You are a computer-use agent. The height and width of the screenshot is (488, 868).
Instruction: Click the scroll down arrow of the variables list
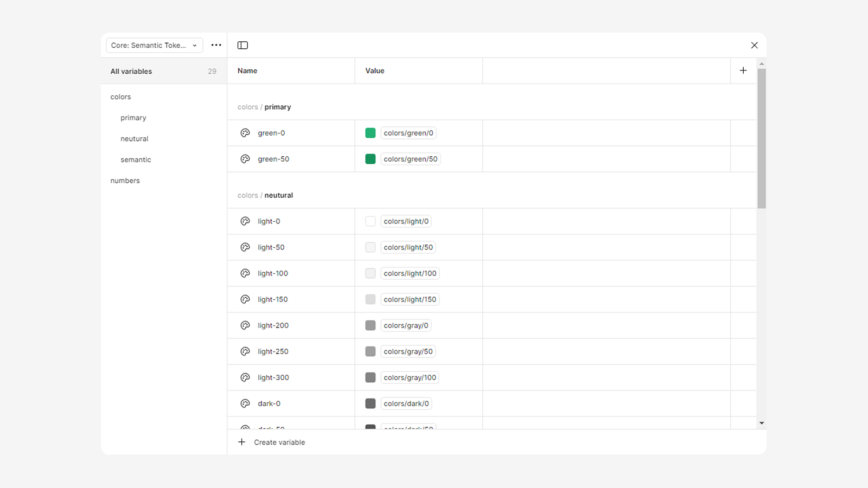coord(762,423)
